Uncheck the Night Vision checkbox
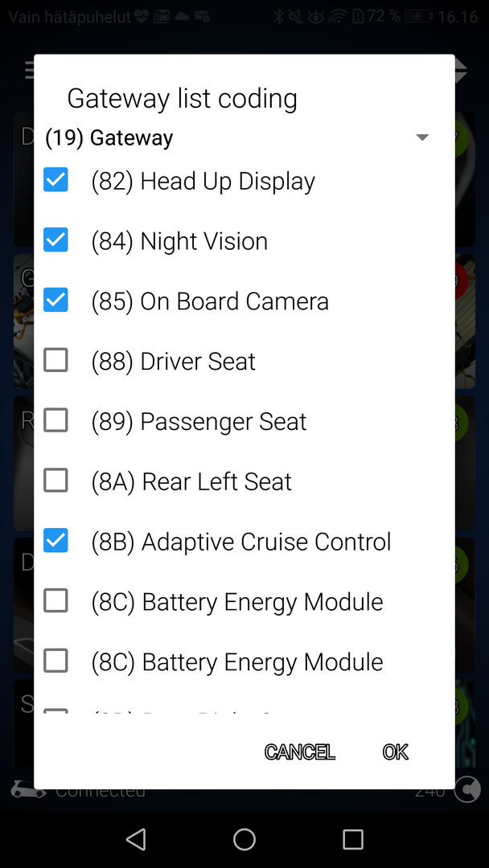This screenshot has width=489, height=868. 55,240
